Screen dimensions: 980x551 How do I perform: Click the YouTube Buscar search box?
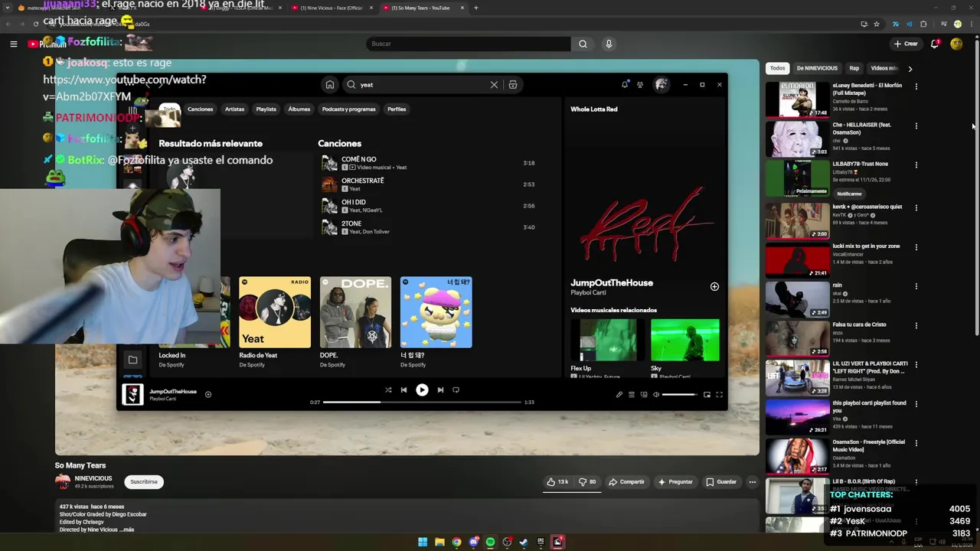tap(468, 44)
